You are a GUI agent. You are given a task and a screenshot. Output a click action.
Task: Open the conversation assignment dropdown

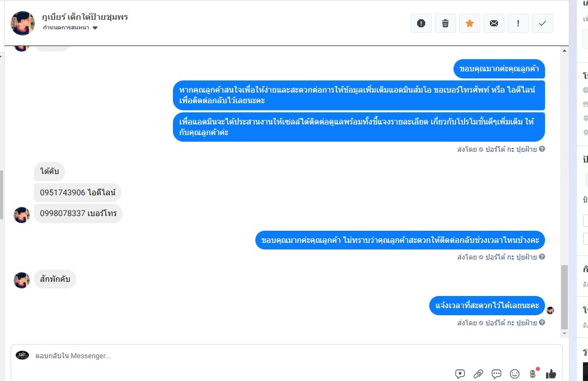(70, 28)
